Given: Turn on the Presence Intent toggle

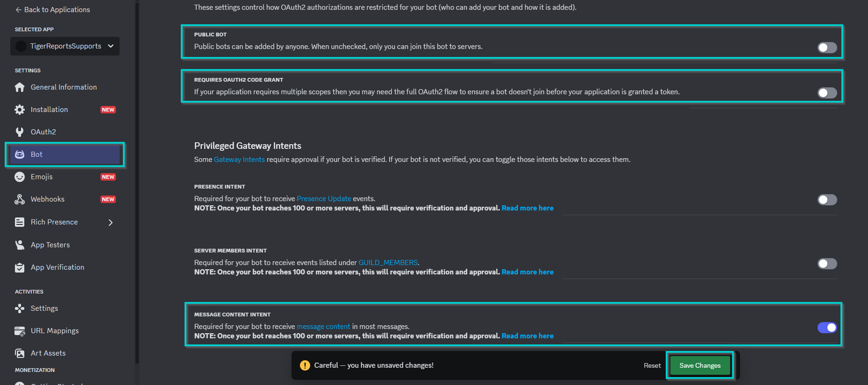Looking at the screenshot, I should [827, 200].
